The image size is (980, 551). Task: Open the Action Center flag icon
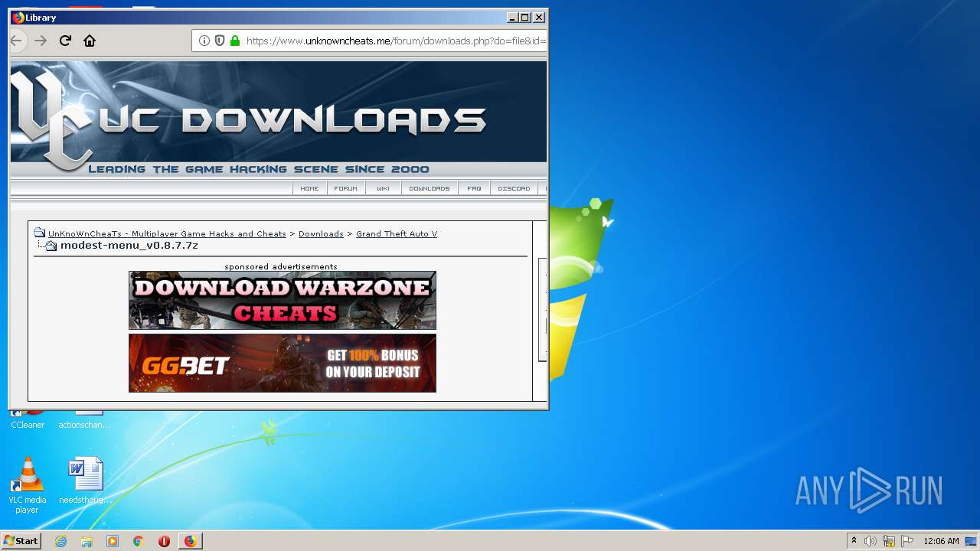click(907, 541)
